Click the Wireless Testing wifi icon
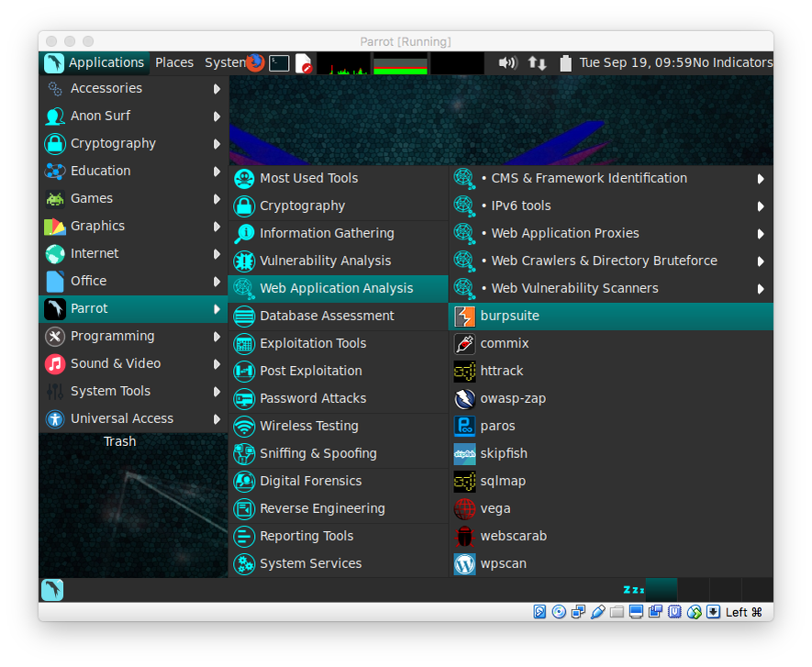 click(x=244, y=427)
